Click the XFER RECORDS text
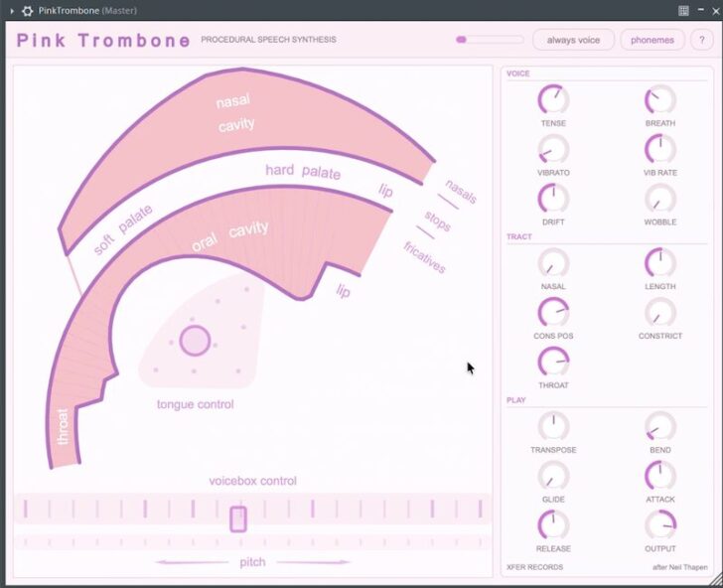The image size is (723, 588). coord(535,567)
